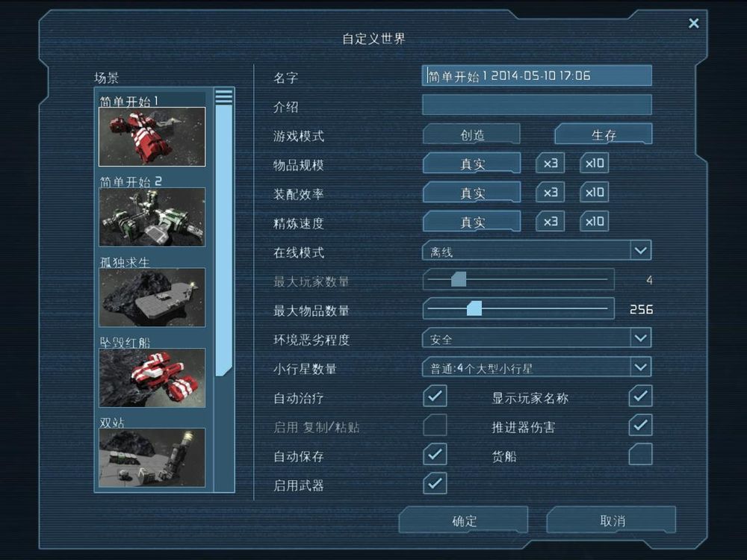The image size is (747, 560).
Task: Set 装配效率 to x3
Action: (x=551, y=193)
